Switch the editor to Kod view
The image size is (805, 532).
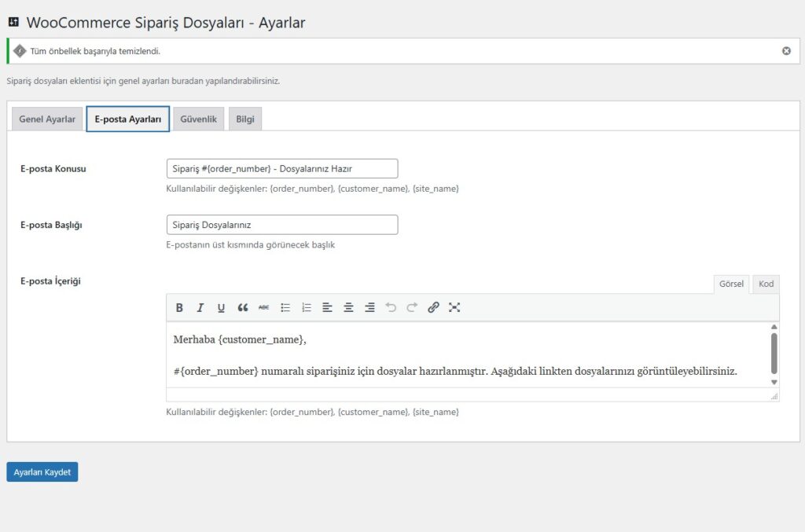[x=765, y=284]
